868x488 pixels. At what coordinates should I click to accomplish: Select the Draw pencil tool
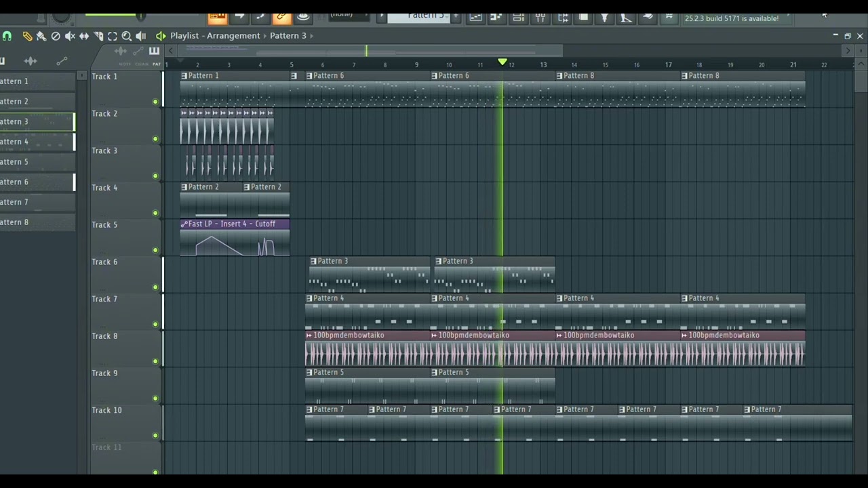tap(27, 36)
